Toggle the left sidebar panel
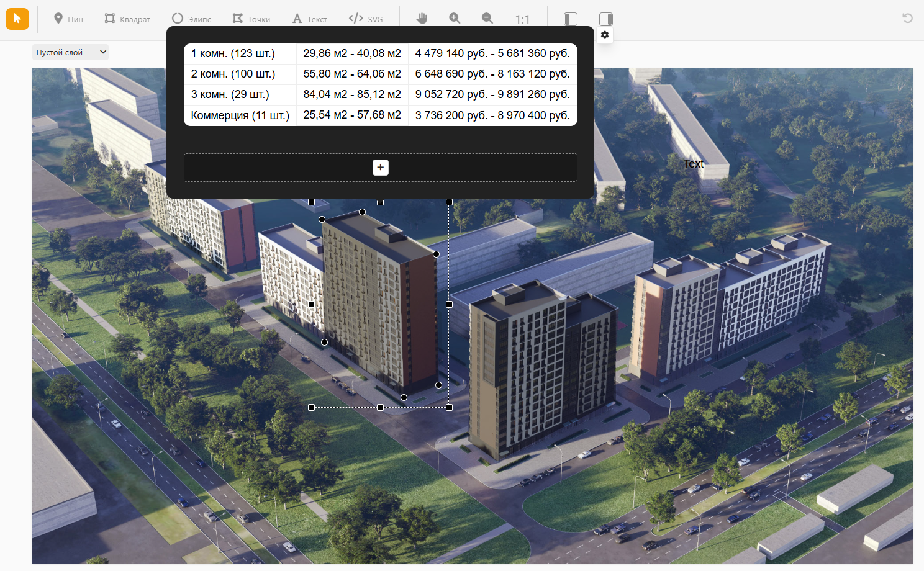The image size is (924, 571). [x=570, y=19]
